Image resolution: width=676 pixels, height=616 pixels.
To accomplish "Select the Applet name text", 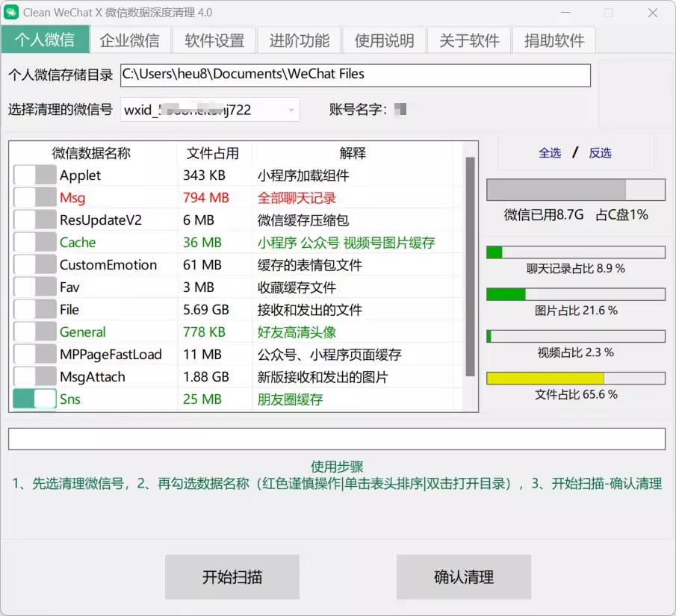I will point(80,175).
